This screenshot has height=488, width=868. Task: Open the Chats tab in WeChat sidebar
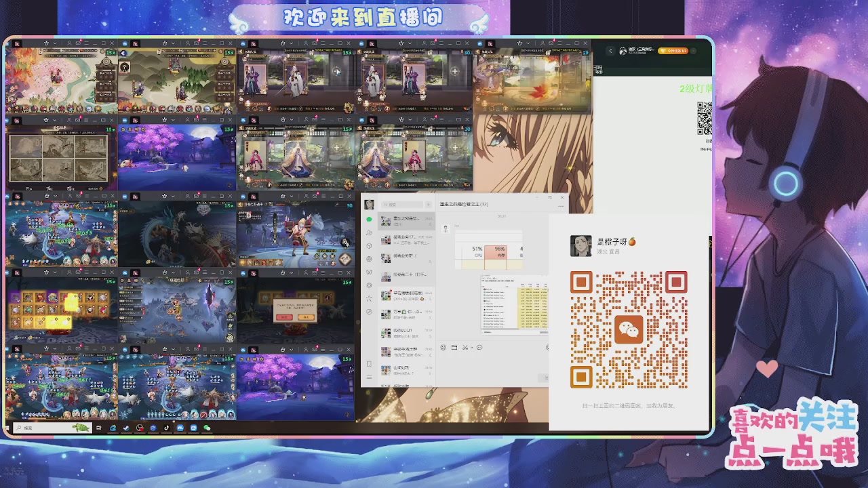[x=370, y=220]
